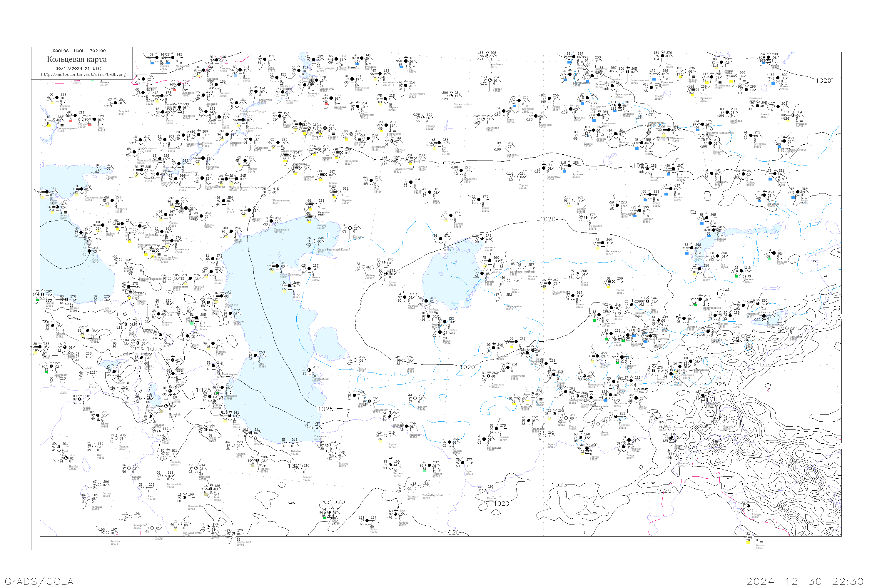882x588 pixels.
Task: Click the Жезказган half-filled station circle
Action: (586, 218)
